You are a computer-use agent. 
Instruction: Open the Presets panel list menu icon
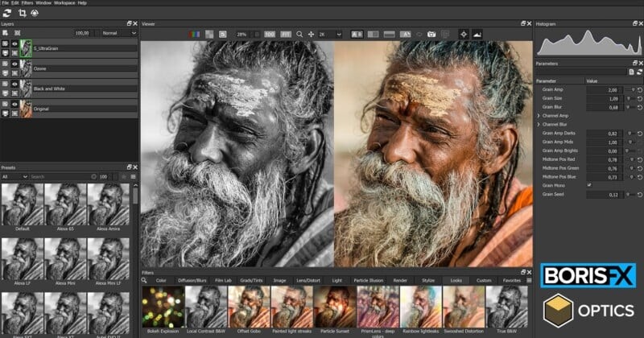tap(133, 176)
